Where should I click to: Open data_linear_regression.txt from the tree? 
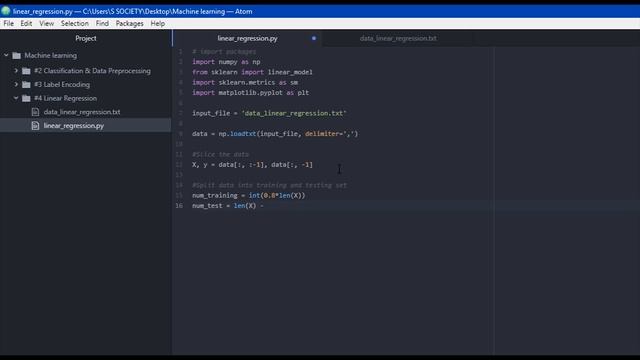click(x=82, y=112)
